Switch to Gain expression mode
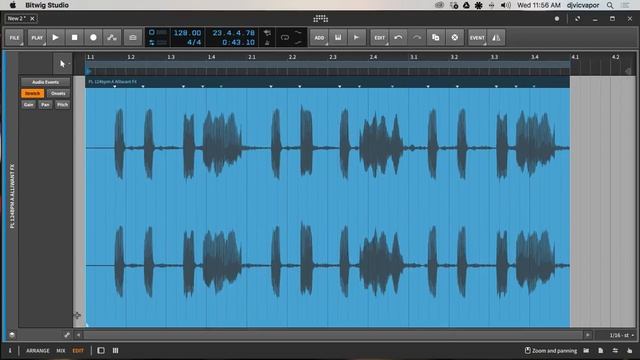 [28, 105]
